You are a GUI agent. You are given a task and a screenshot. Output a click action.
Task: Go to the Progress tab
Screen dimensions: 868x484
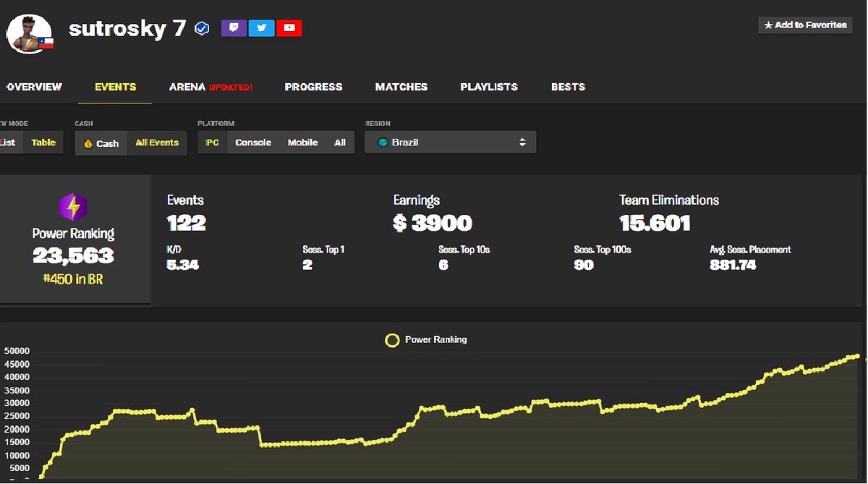(313, 87)
